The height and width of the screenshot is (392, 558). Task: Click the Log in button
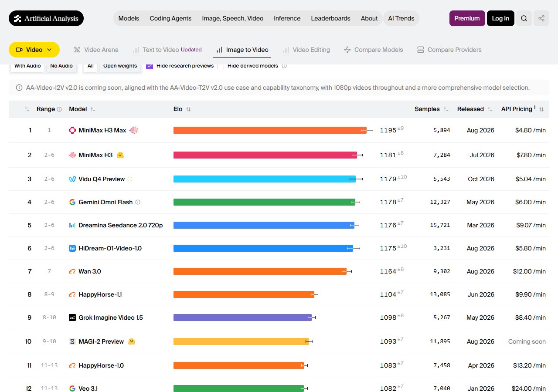500,18
